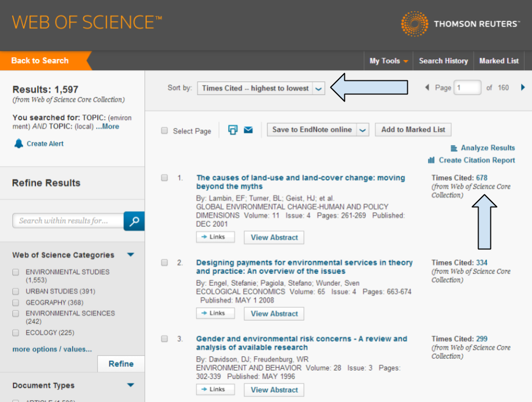Click Times Cited count 299
The width and height of the screenshot is (532, 402).
tap(481, 339)
